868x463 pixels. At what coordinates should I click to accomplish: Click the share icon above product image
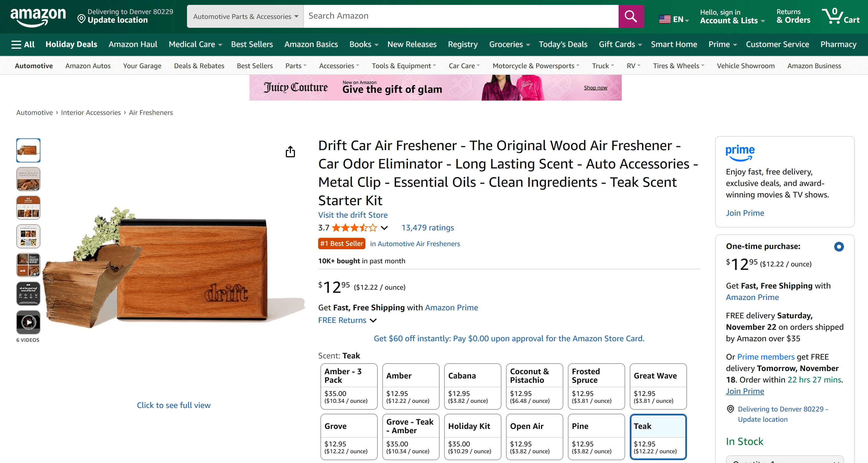(290, 152)
